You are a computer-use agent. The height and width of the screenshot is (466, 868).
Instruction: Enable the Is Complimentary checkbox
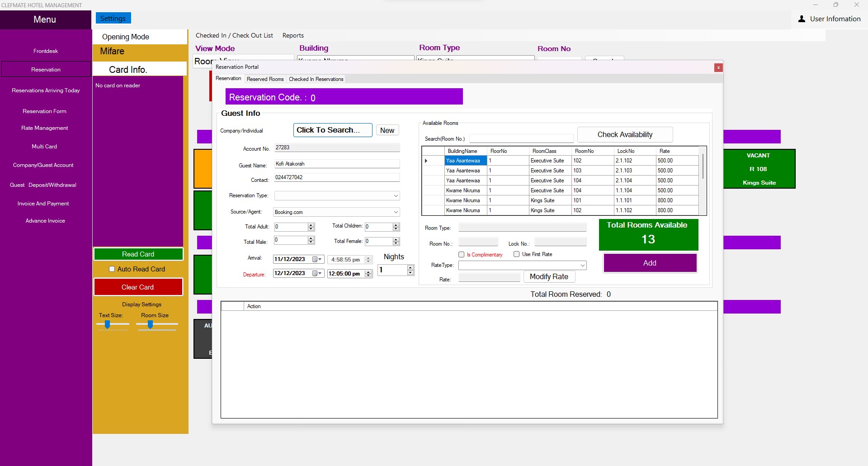tap(461, 255)
